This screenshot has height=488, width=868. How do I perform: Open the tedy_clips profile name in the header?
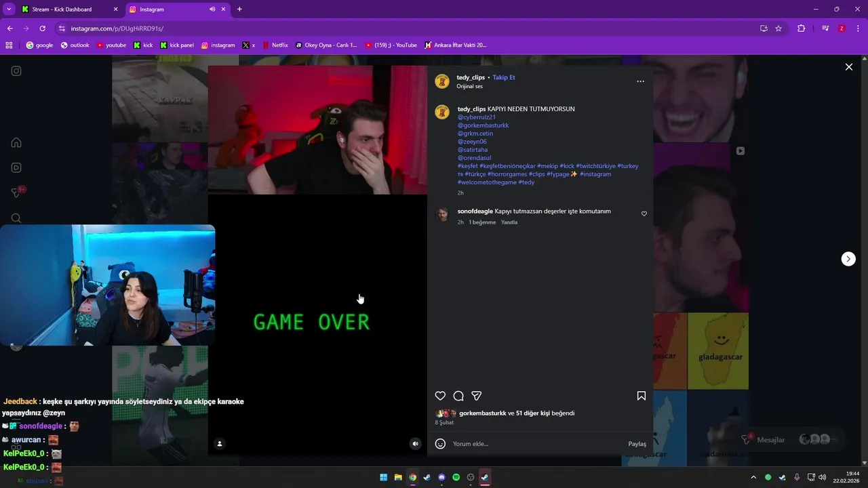tap(471, 77)
